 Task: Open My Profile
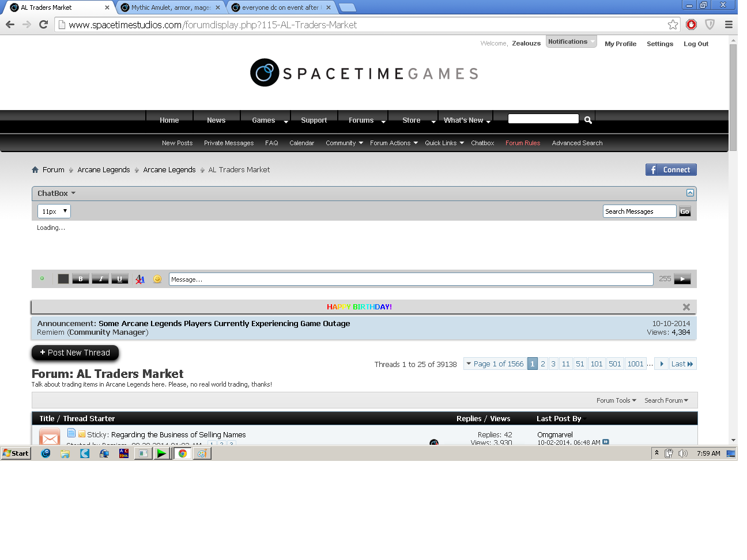click(620, 44)
